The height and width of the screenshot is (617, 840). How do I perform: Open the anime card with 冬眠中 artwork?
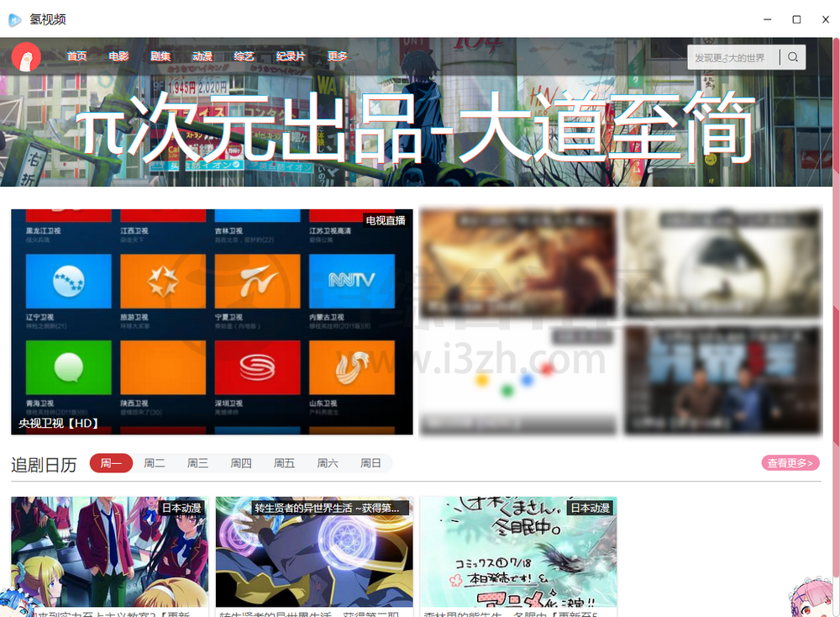[518, 556]
